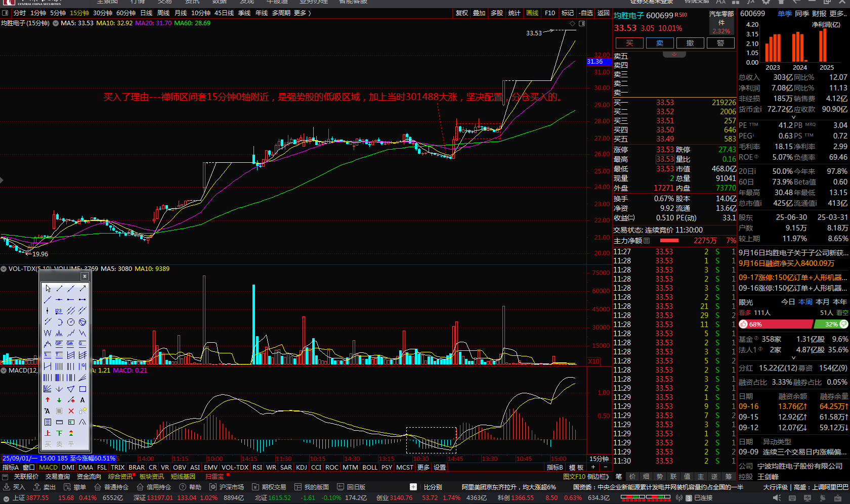850x504 pixels.
Task: Expand order book with red double chevron
Action: (674, 54)
